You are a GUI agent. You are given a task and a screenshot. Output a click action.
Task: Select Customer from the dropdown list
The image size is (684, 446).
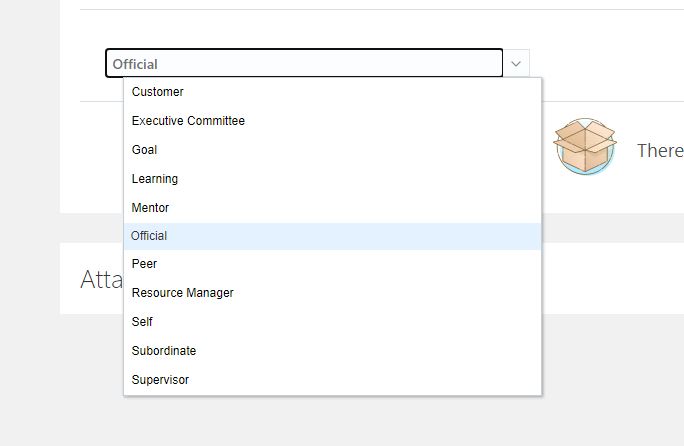click(332, 92)
